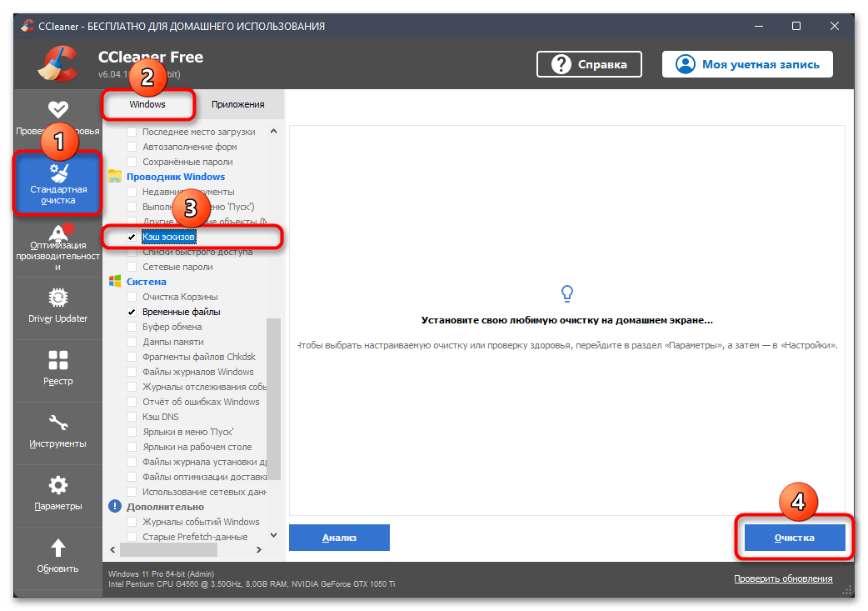The height and width of the screenshot is (611, 868).
Task: Enable Сохранённые пароли checkbox
Action: (132, 162)
